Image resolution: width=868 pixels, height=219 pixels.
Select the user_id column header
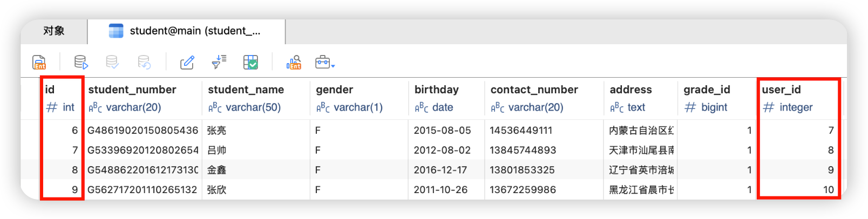pos(781,90)
